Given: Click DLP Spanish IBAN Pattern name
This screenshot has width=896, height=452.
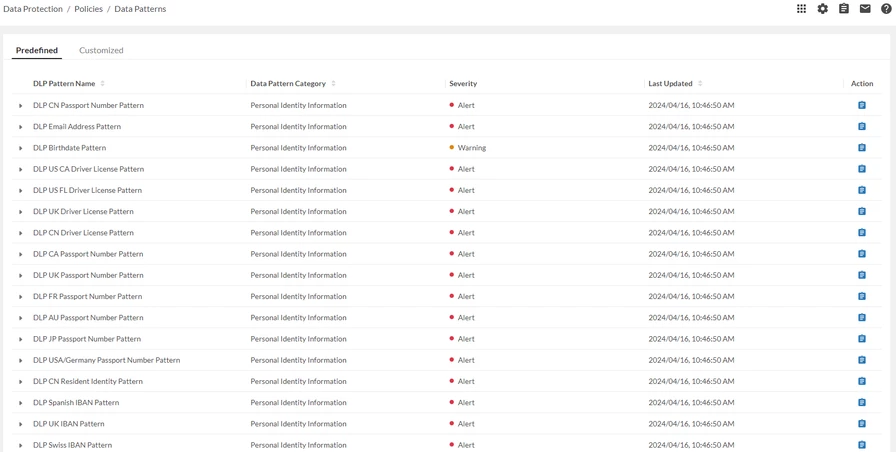Looking at the screenshot, I should click(x=76, y=402).
